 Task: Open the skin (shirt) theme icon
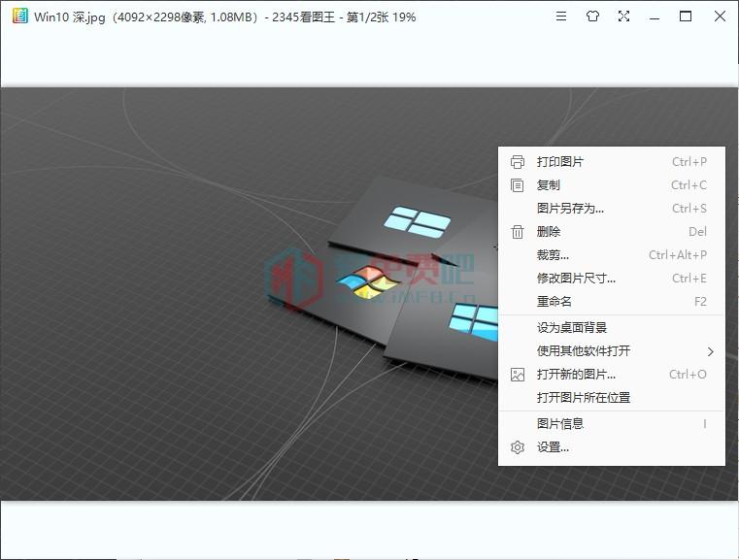pyautogui.click(x=592, y=16)
